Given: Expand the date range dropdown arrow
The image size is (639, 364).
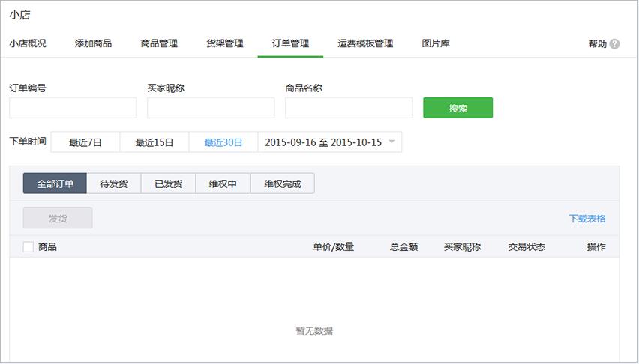Looking at the screenshot, I should click(391, 142).
